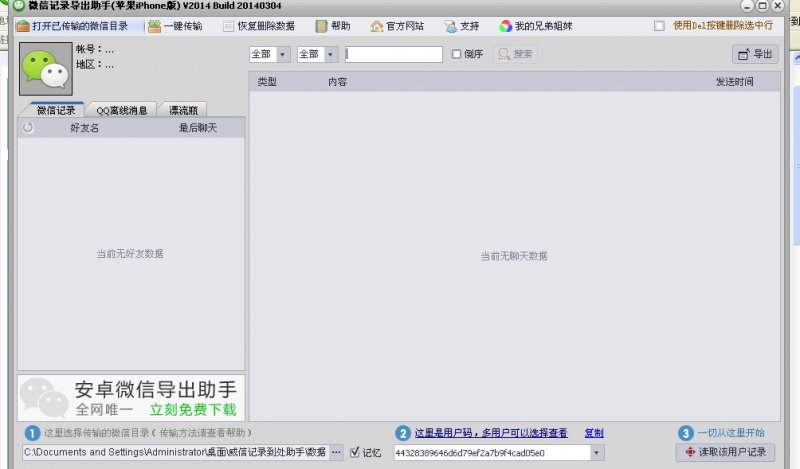
Task: Click the 一键传输 one-key transfer icon
Action: 154,26
